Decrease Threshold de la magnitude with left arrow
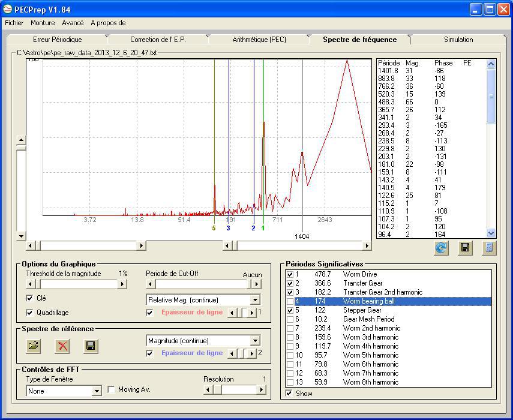 (30, 284)
